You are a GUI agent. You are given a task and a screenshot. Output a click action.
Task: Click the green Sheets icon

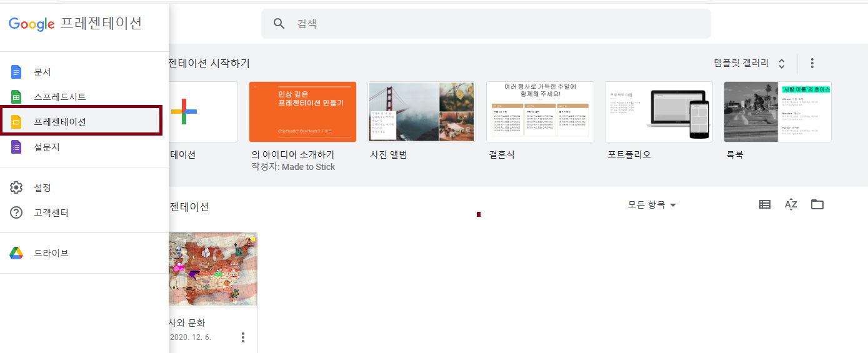(x=16, y=97)
